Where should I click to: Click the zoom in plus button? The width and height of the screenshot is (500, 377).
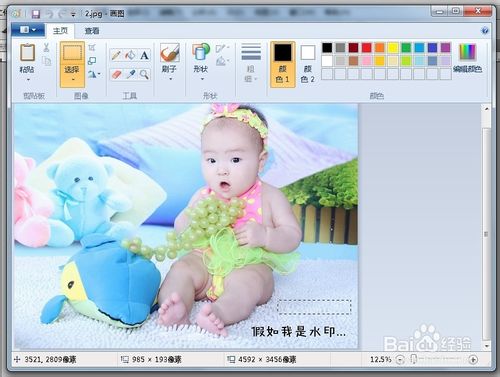[x=473, y=359]
